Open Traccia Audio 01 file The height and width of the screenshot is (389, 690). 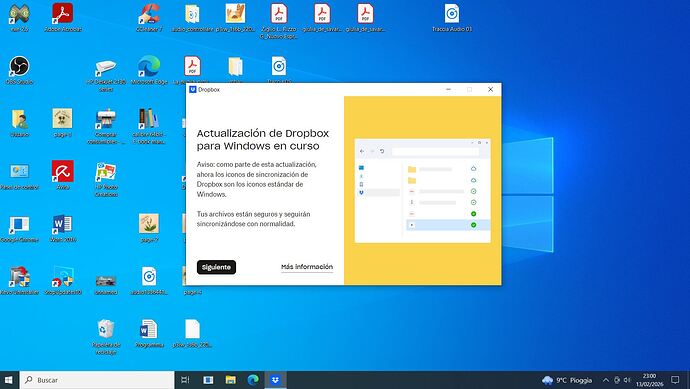pos(451,18)
